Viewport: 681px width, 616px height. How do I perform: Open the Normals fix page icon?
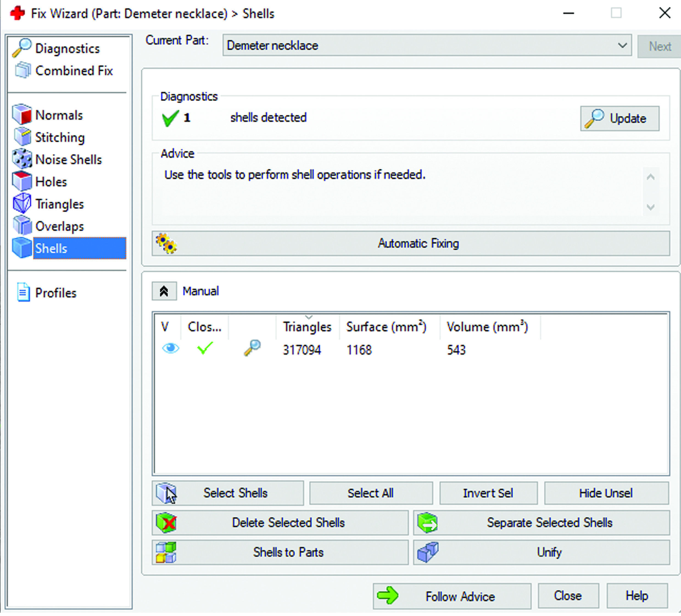point(22,115)
